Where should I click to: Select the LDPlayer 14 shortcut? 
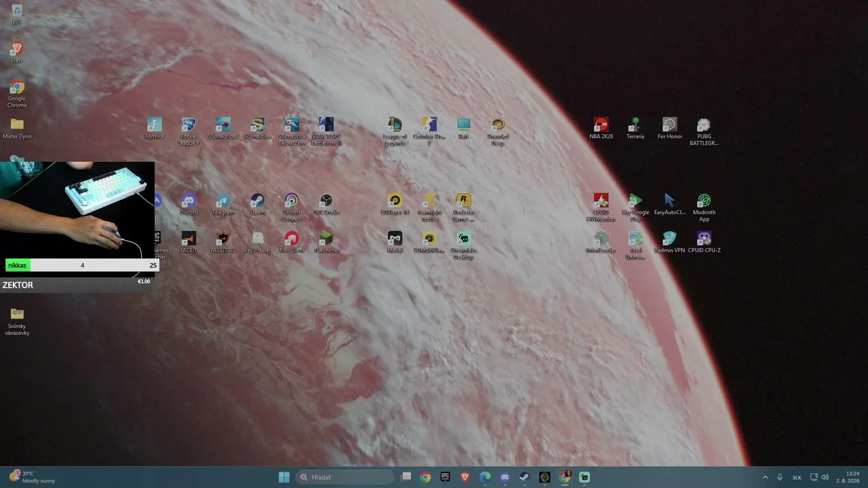click(x=395, y=204)
